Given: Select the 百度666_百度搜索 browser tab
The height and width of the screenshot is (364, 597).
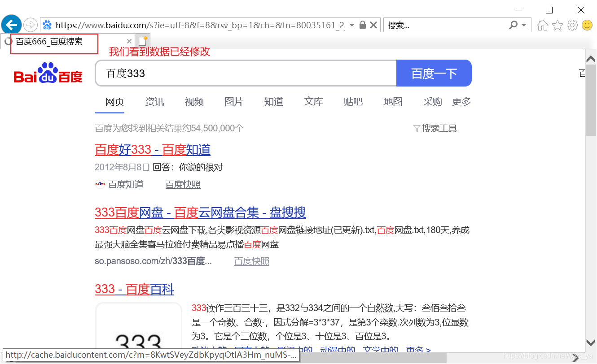Looking at the screenshot, I should click(x=67, y=42).
